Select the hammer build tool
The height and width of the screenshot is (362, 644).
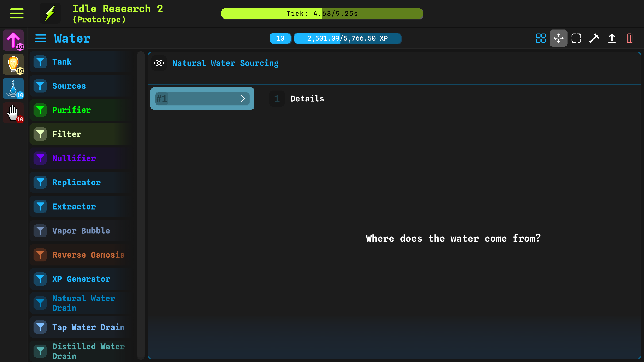[594, 39]
